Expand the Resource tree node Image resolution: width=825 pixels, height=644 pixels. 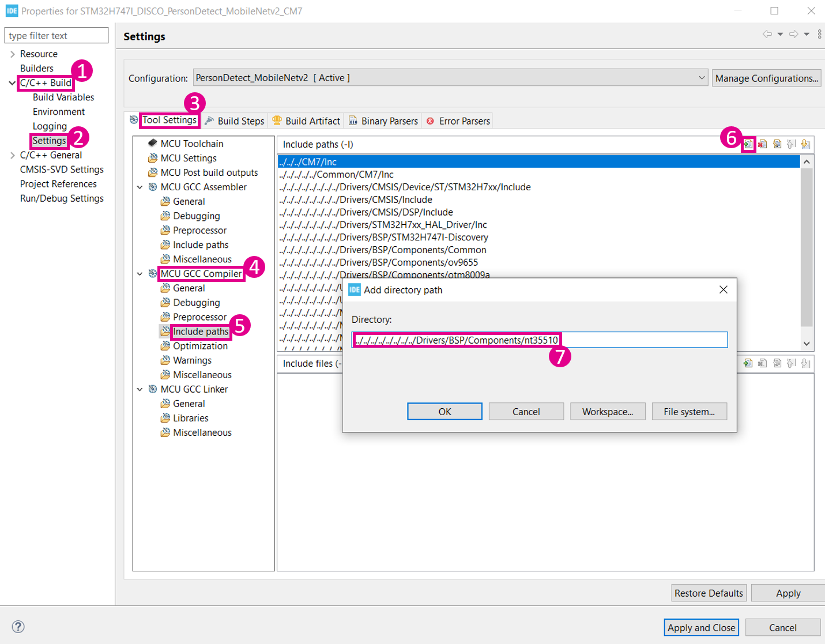tap(13, 54)
